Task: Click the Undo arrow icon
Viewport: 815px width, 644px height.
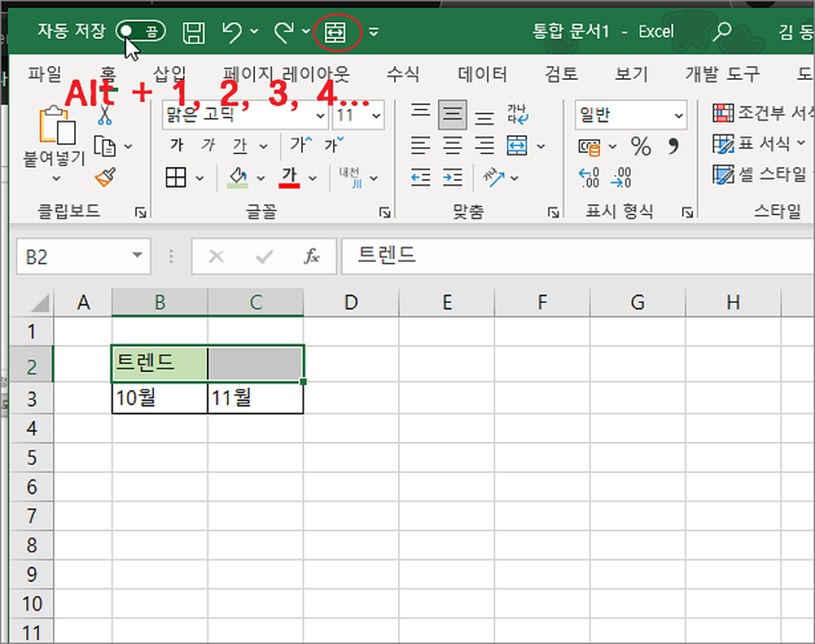Action: [231, 31]
